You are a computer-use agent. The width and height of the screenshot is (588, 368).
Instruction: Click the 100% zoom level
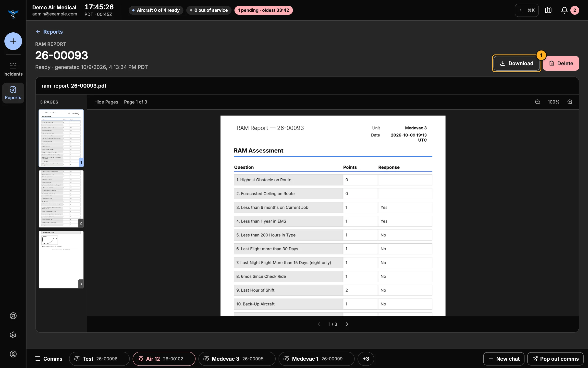point(553,102)
